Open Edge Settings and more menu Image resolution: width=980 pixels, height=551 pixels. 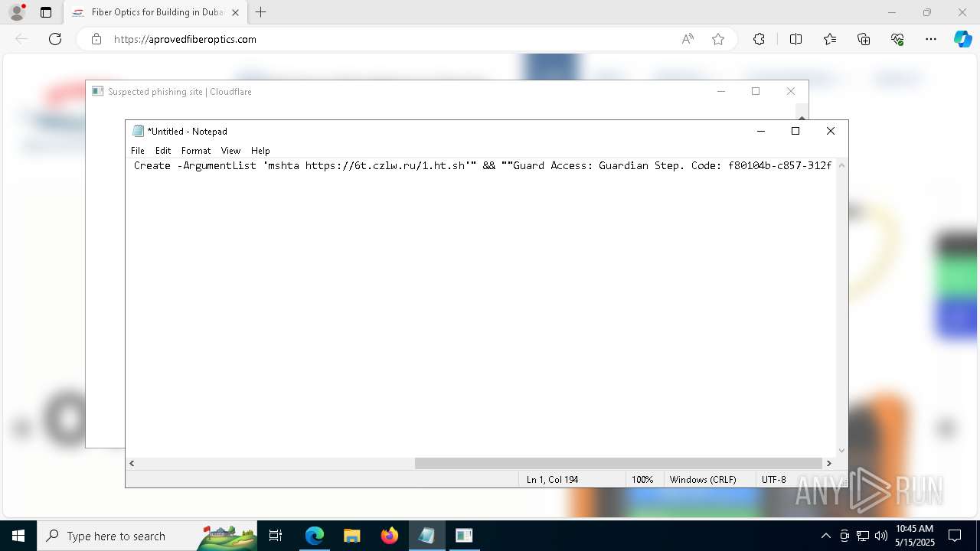931,39
